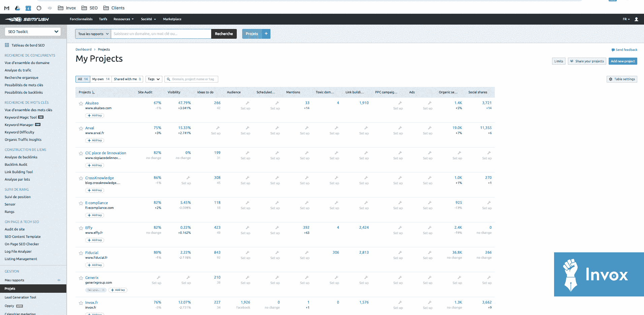The height and width of the screenshot is (315, 644).
Task: Set up Site Audit for Generix
Action: click(157, 280)
